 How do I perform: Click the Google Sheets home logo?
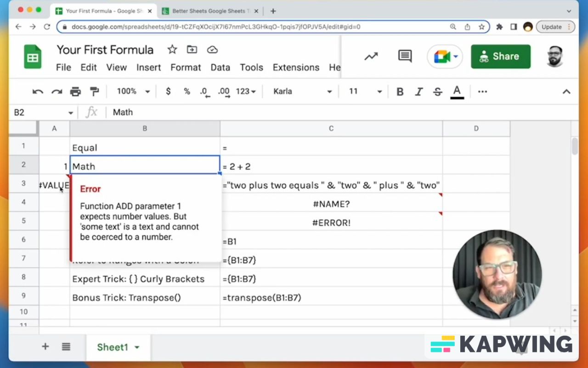tap(33, 57)
